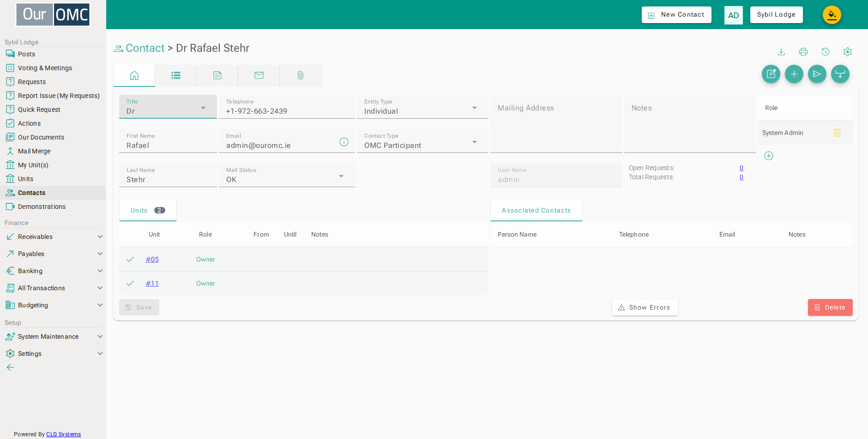The image size is (868, 439).
Task: Click the print icon
Action: 803,52
